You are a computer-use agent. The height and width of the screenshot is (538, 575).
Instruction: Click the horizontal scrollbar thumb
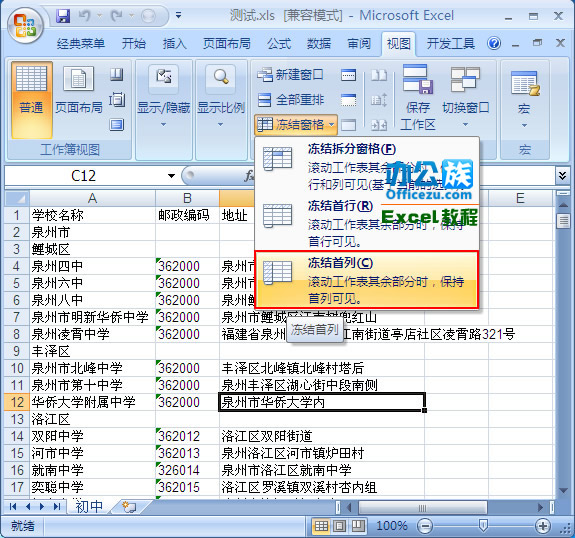(422, 508)
